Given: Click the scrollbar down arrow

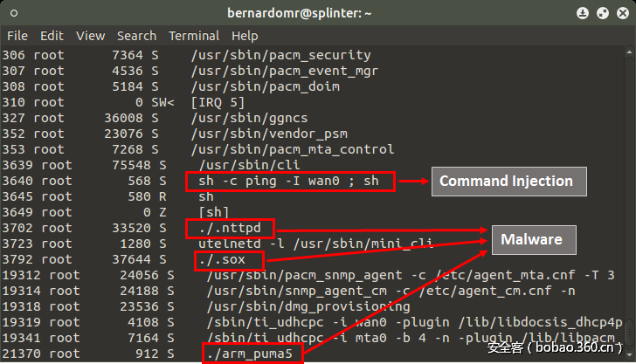Looking at the screenshot, I should (629, 354).
